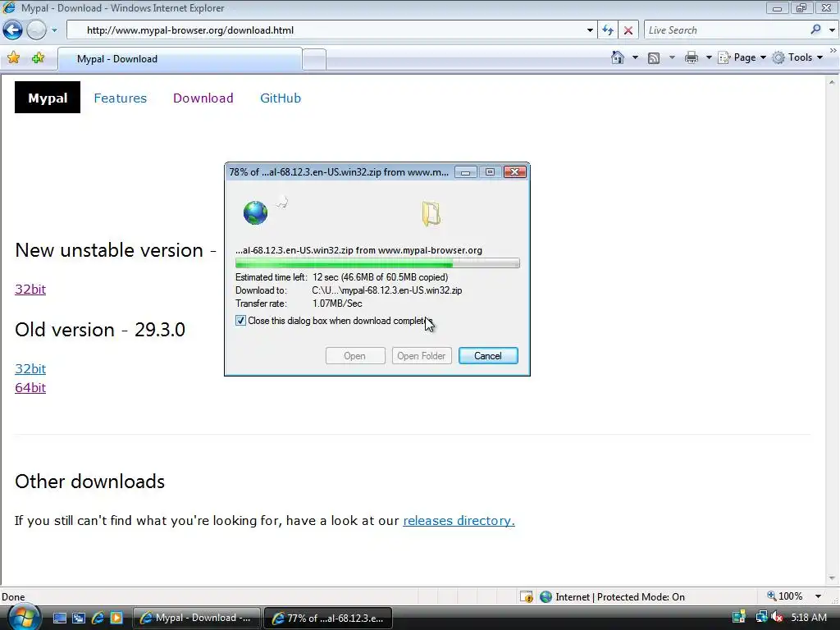Launch Internet Explorer from quick launch

(98, 618)
